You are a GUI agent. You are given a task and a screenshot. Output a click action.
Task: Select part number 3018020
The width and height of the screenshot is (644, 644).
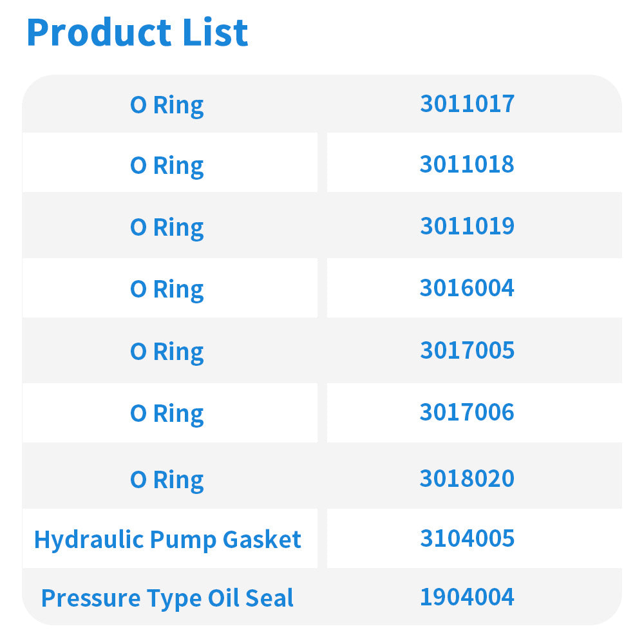pos(467,478)
